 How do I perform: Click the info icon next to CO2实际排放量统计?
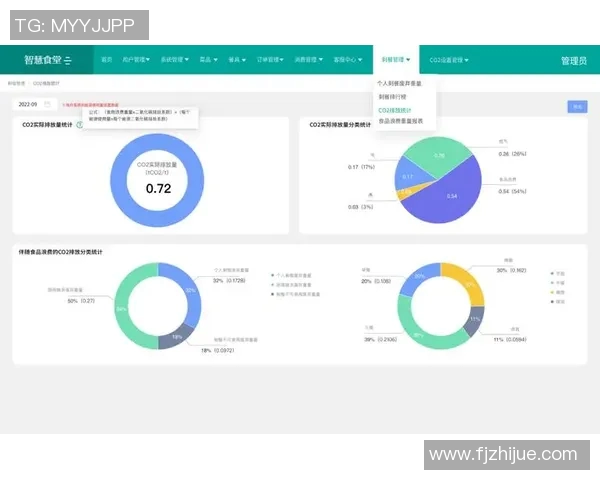click(x=79, y=125)
